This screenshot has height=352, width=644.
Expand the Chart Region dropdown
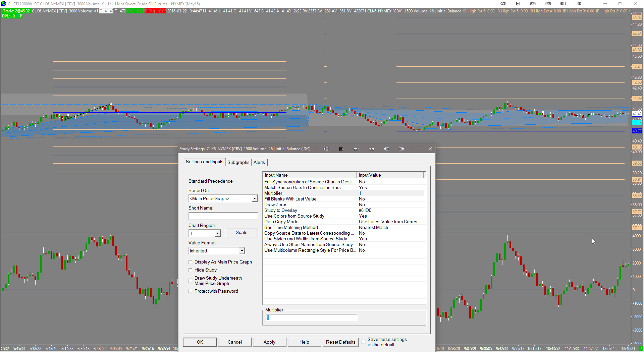point(218,233)
